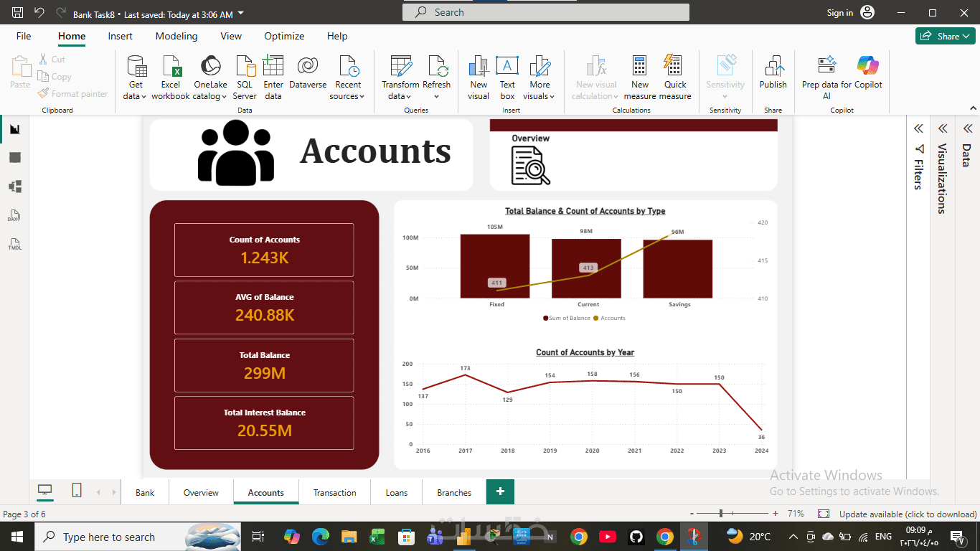Connect to SQL Server
This screenshot has height=551, width=980.
coord(245,77)
